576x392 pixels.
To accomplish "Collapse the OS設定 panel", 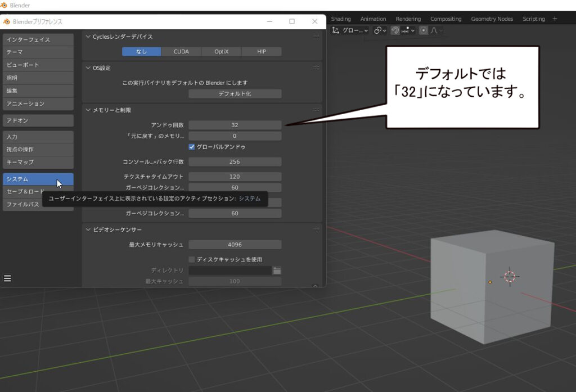I will 88,67.
